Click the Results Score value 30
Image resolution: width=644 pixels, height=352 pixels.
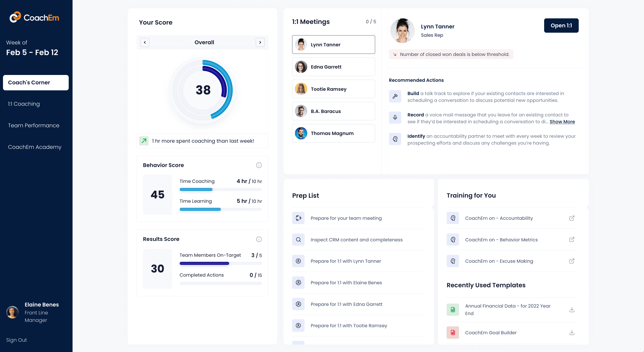point(157,269)
